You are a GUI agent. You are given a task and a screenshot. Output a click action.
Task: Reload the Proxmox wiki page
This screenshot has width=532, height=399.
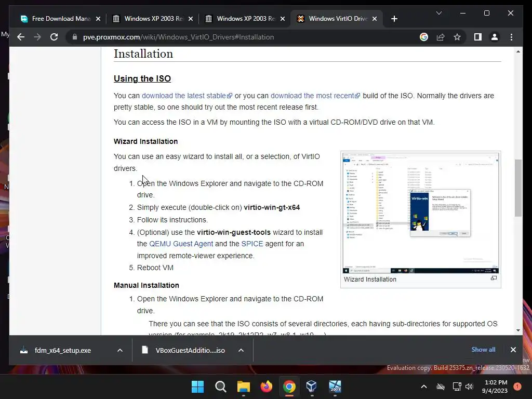[x=54, y=37]
